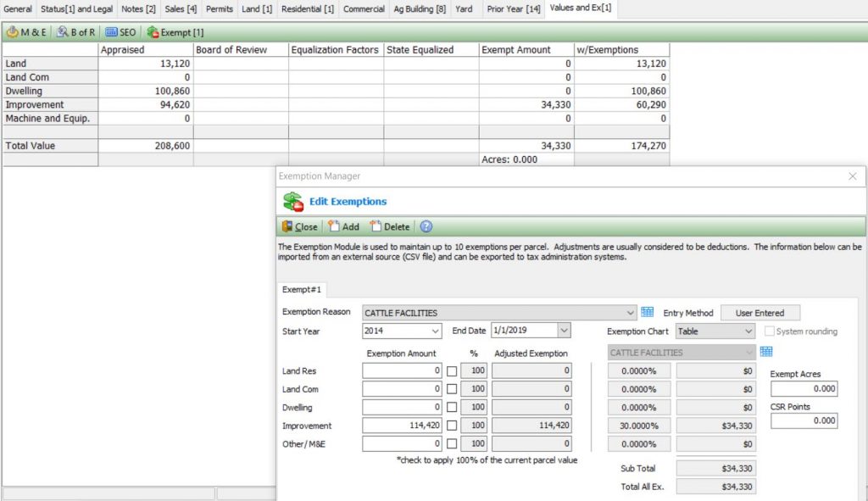Enable the Dwelling 100% checkbox
The width and height of the screenshot is (868, 501).
point(452,408)
